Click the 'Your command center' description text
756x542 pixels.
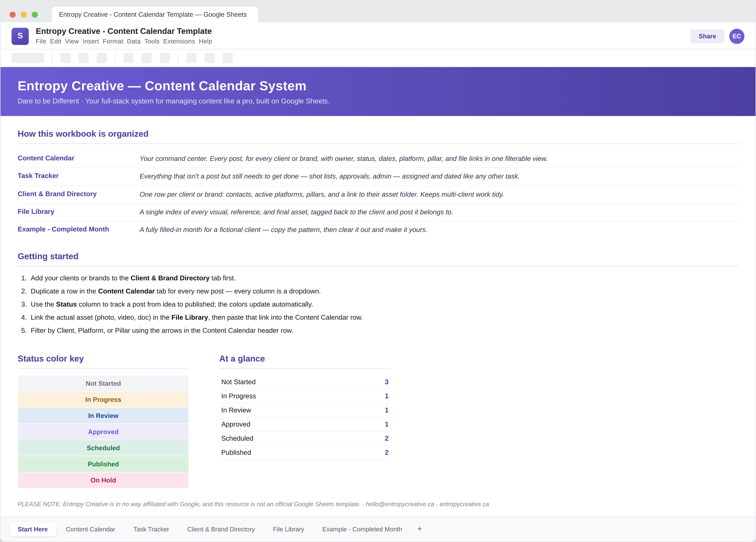344,159
